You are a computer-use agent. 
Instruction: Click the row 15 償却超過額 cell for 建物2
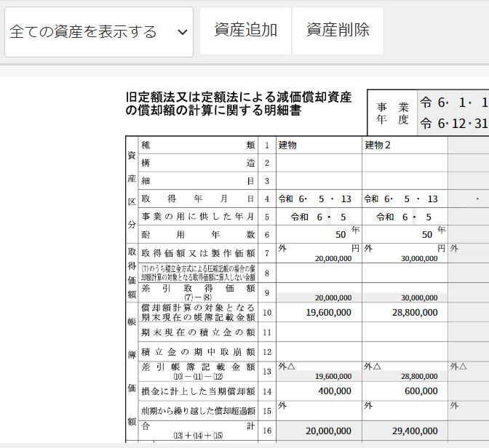coord(405,411)
